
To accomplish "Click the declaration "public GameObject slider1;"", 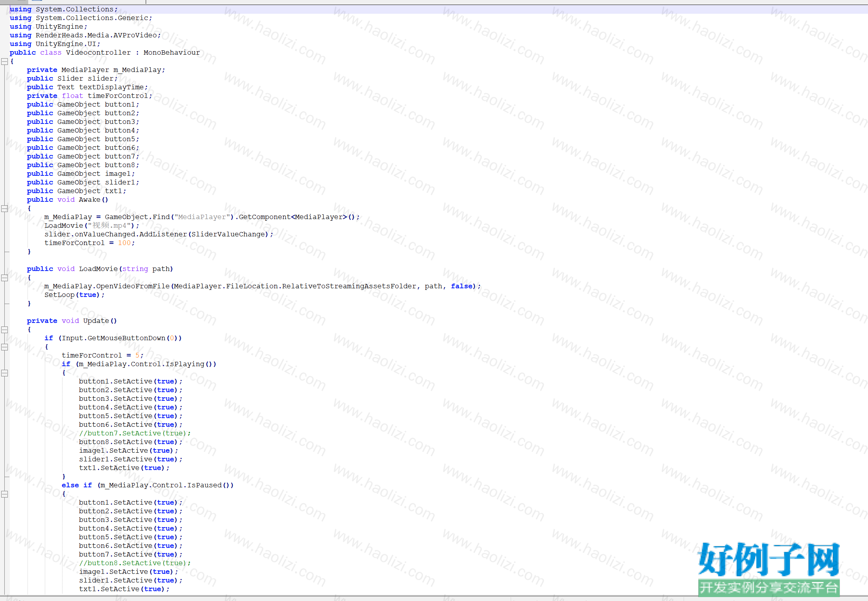I will [83, 183].
